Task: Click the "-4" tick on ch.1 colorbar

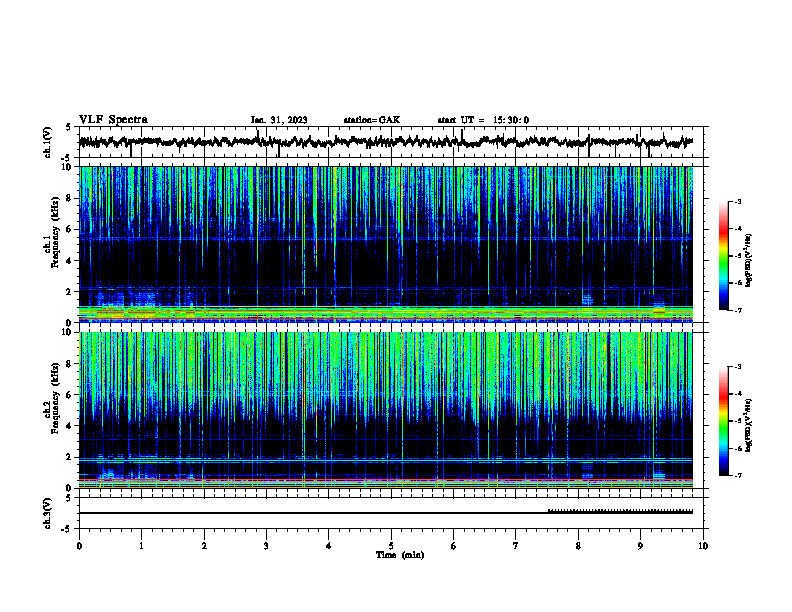Action: (738, 229)
